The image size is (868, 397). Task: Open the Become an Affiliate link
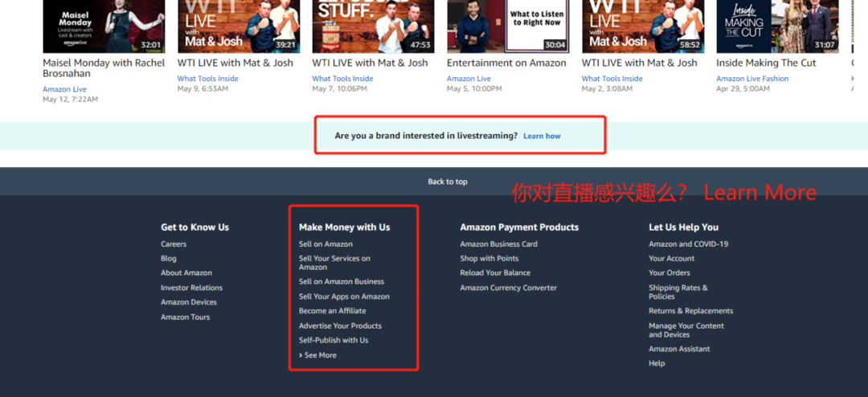pos(332,311)
